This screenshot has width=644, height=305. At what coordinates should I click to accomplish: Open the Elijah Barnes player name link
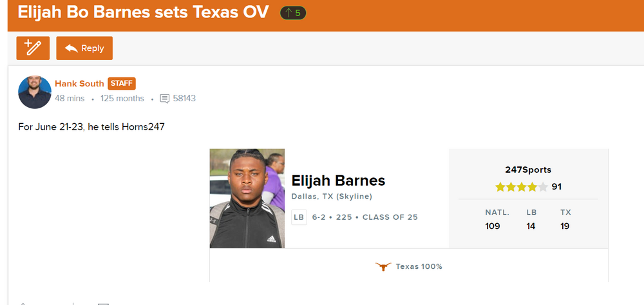338,181
